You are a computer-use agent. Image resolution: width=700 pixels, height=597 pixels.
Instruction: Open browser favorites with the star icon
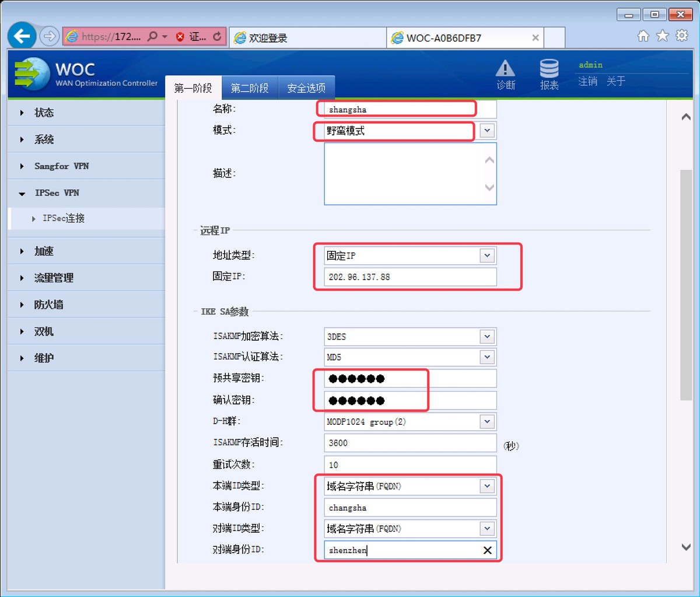[662, 36]
